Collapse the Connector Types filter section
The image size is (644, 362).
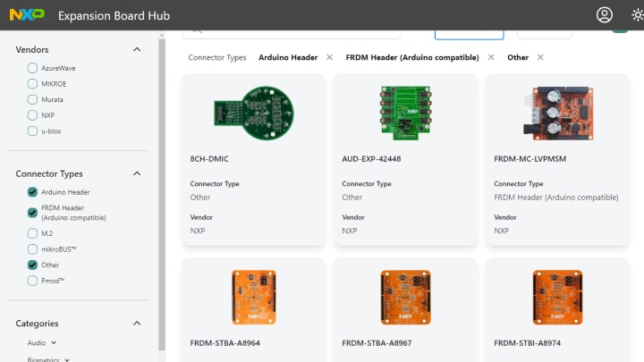click(137, 174)
